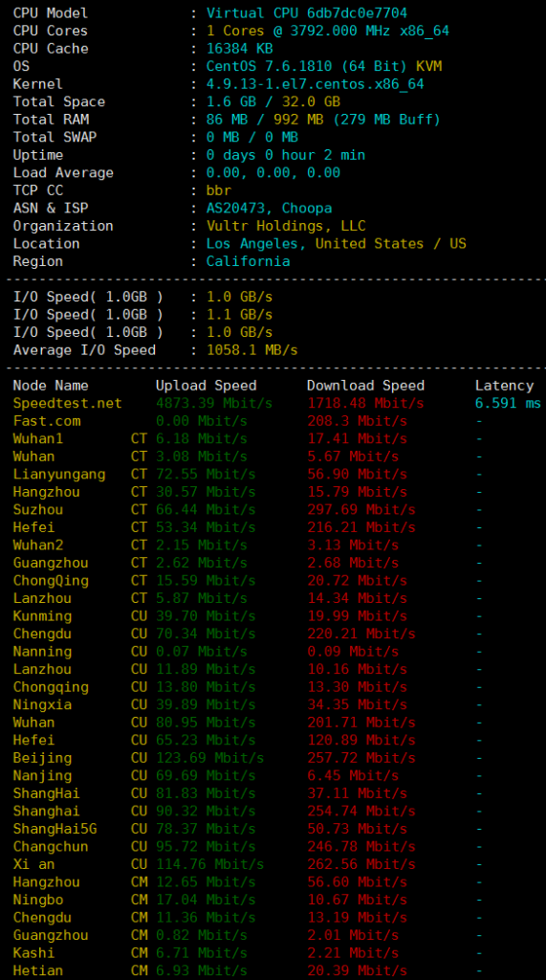Click Wuhan CU download '201.71 Mbit/s'
The width and height of the screenshot is (546, 980).
tap(361, 723)
